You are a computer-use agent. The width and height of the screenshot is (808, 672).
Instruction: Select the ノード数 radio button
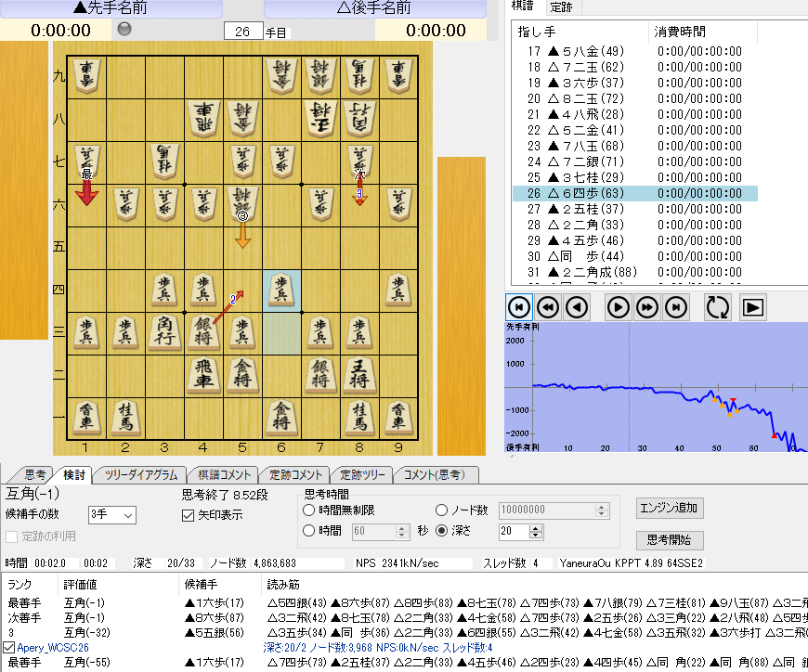coord(442,510)
